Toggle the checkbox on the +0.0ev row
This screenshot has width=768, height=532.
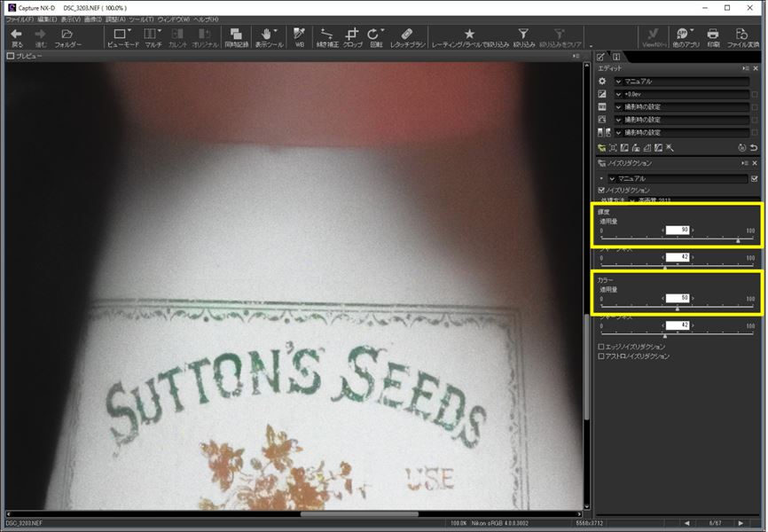pyautogui.click(x=755, y=94)
